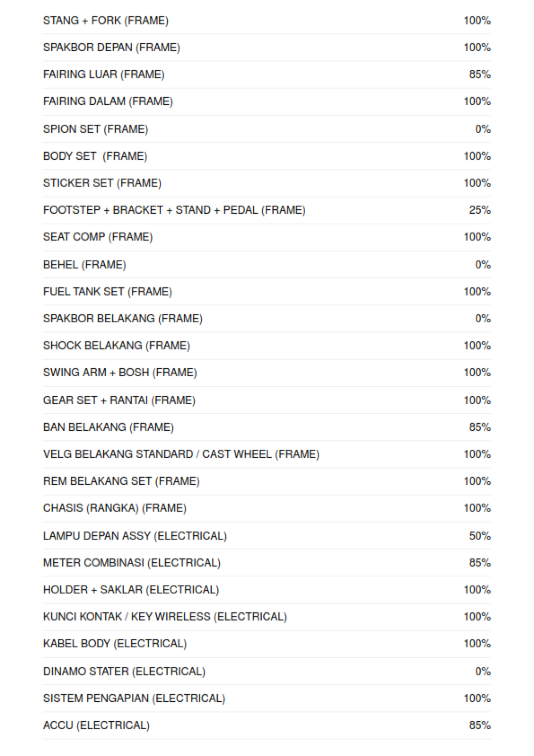Screen dimensions: 534x756
Task: Click the CHASIS (RANGKA) (FRAME) entry
Action: click(114, 508)
